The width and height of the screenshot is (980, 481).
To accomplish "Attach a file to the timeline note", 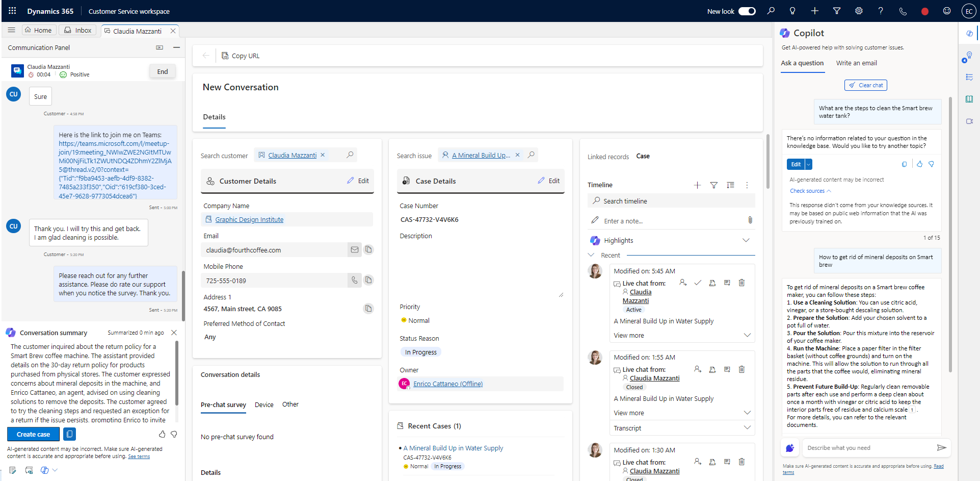I will point(750,220).
